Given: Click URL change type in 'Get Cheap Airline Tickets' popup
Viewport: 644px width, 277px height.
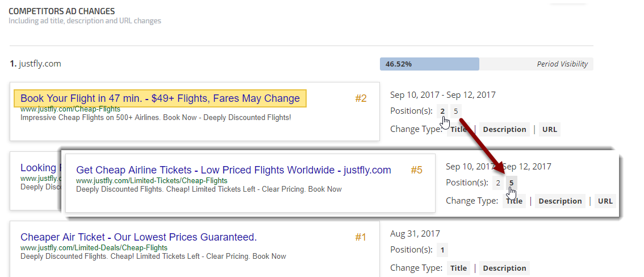Looking at the screenshot, I should [605, 201].
